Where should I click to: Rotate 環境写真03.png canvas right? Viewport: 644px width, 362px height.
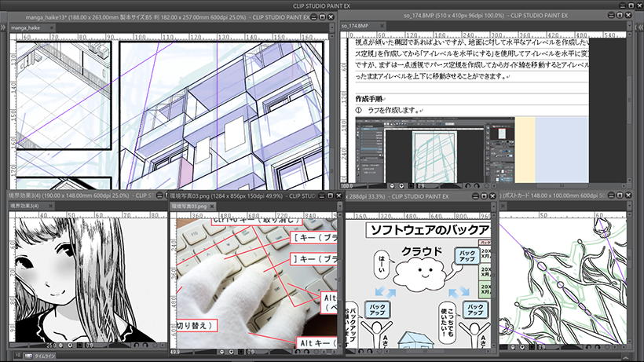[307, 352]
